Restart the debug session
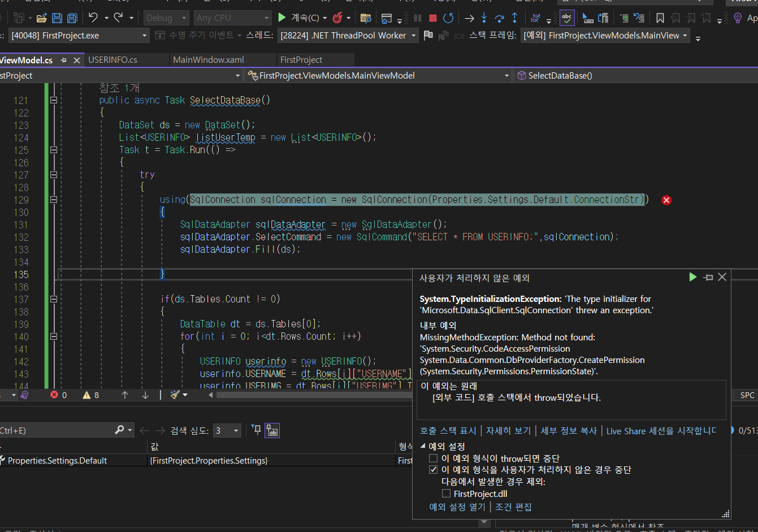 448,18
